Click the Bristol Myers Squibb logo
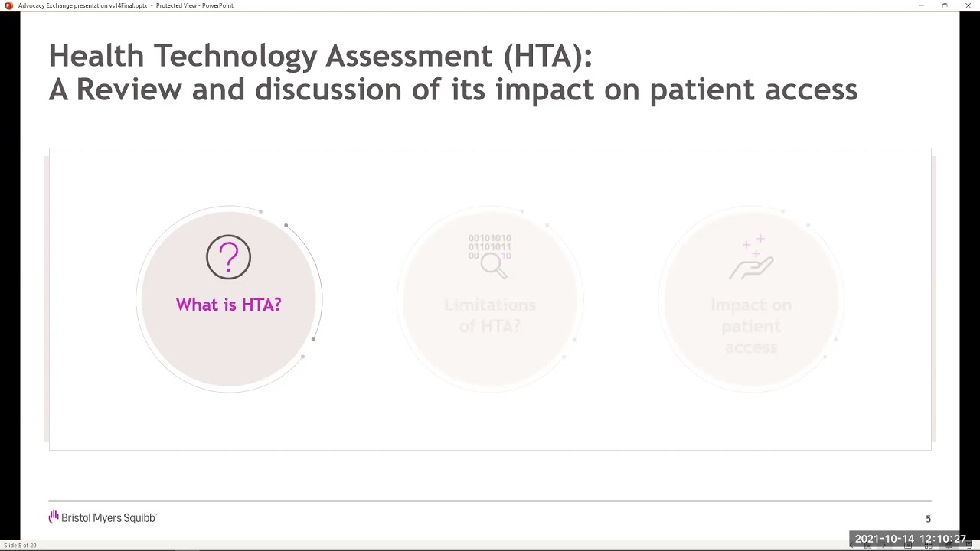980x551 pixels. click(x=103, y=517)
